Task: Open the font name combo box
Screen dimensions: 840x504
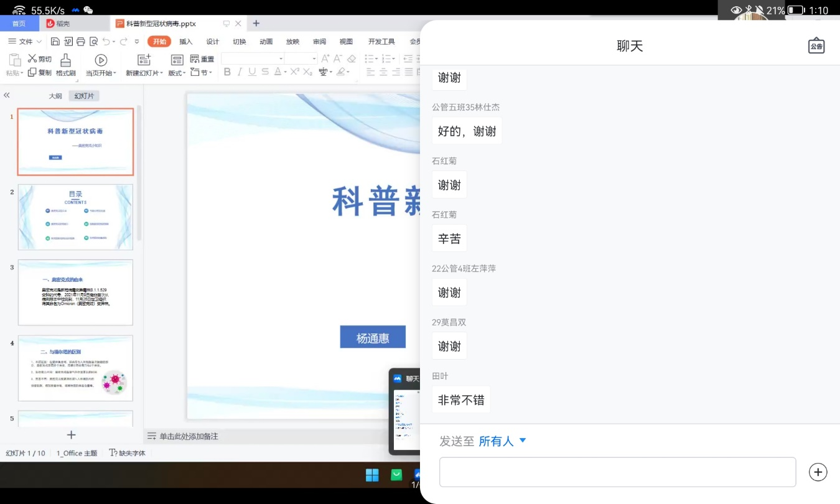Action: [x=253, y=58]
